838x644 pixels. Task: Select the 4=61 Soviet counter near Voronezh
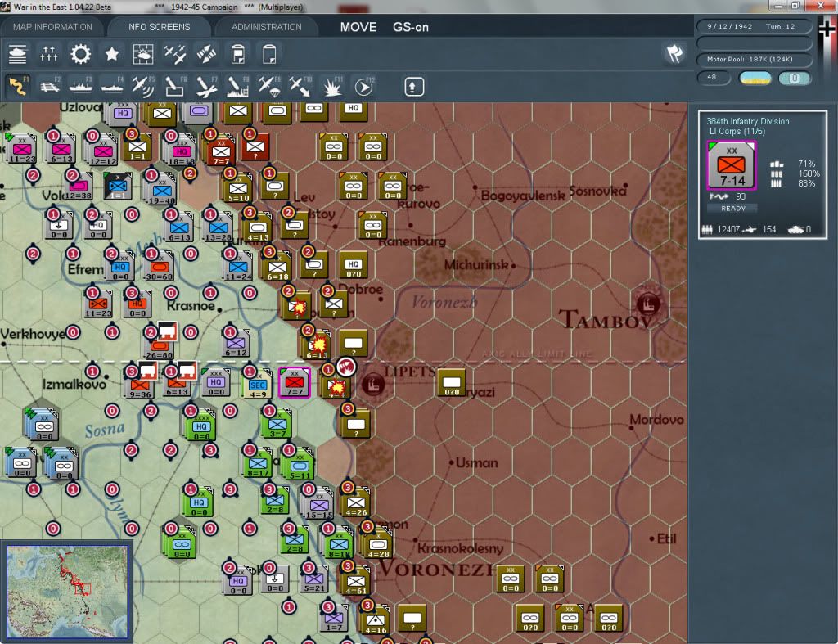coord(356,580)
